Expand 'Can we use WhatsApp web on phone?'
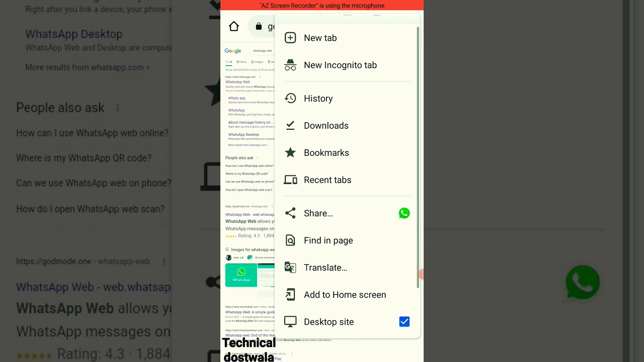This screenshot has width=644, height=362. point(250,182)
